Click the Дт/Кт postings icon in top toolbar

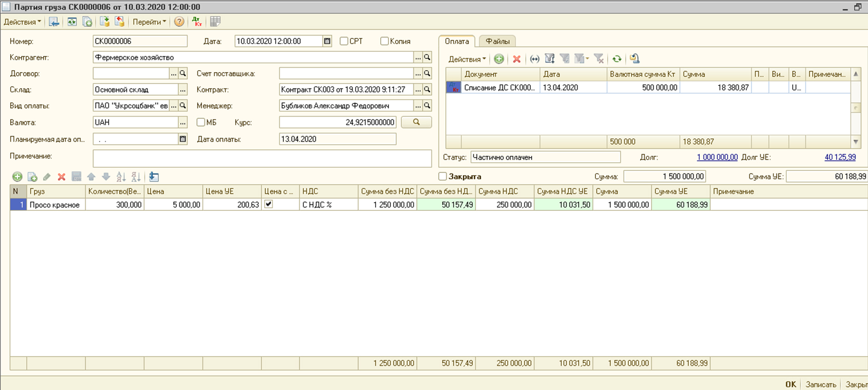(x=197, y=21)
